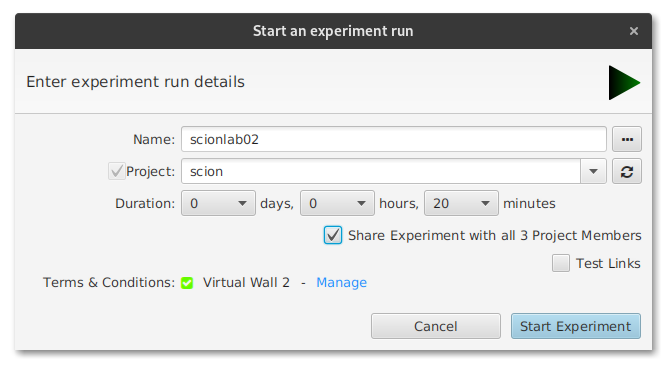Refresh the project list with the reload icon
This screenshot has width=671, height=370.
[626, 172]
